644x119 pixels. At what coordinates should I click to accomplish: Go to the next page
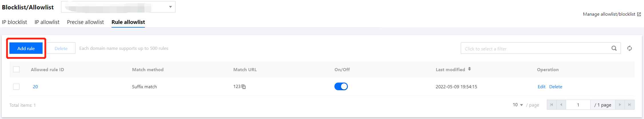point(620,105)
